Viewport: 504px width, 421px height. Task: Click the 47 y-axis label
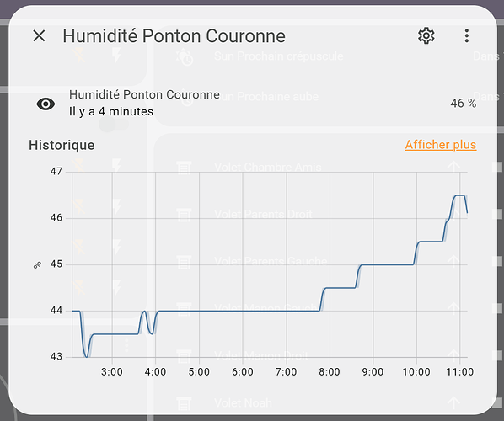(56, 172)
